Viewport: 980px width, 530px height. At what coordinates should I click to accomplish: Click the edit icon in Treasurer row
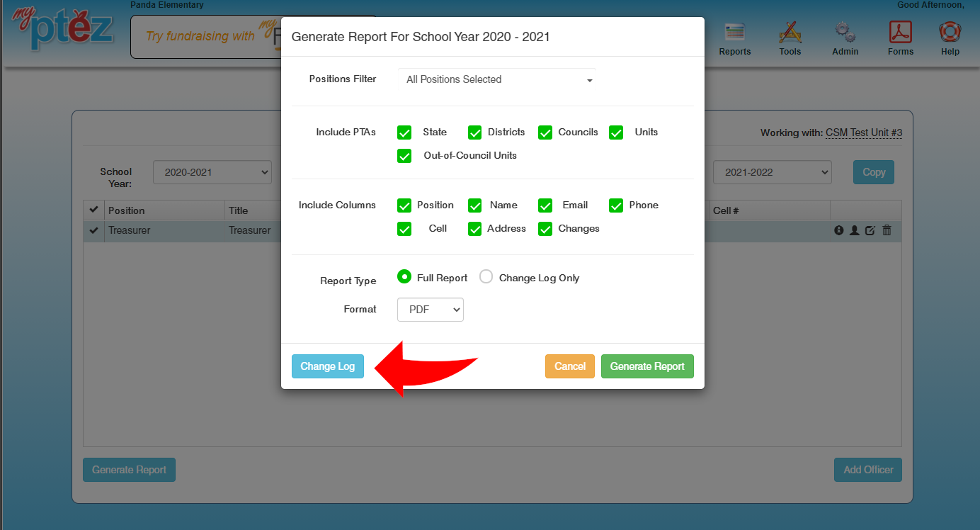[x=870, y=230]
